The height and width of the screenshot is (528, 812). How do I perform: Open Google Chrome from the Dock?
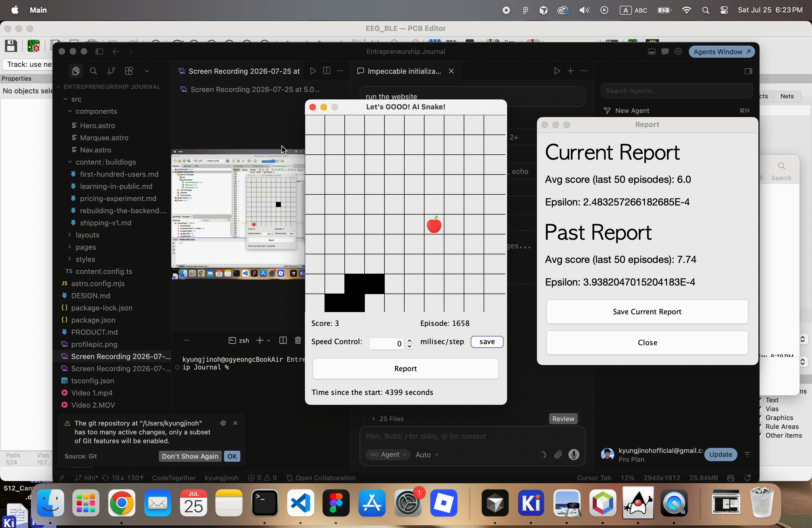coord(122,503)
